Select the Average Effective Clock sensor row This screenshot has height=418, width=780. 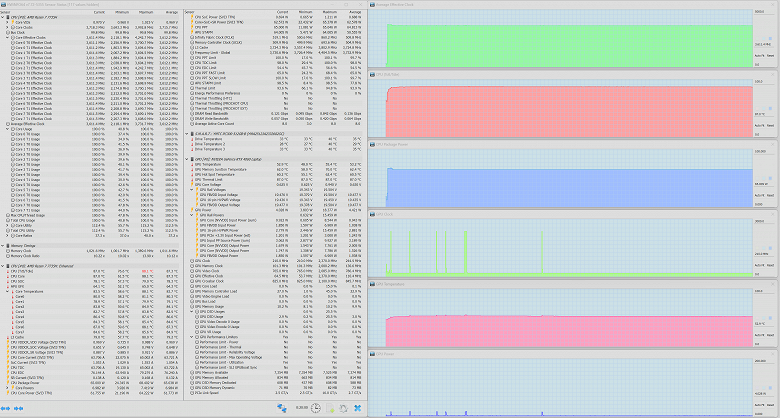(90, 124)
